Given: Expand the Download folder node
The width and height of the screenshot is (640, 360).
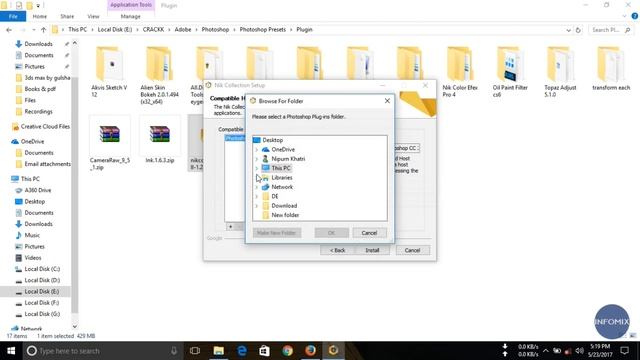Looking at the screenshot, I should coord(257,206).
